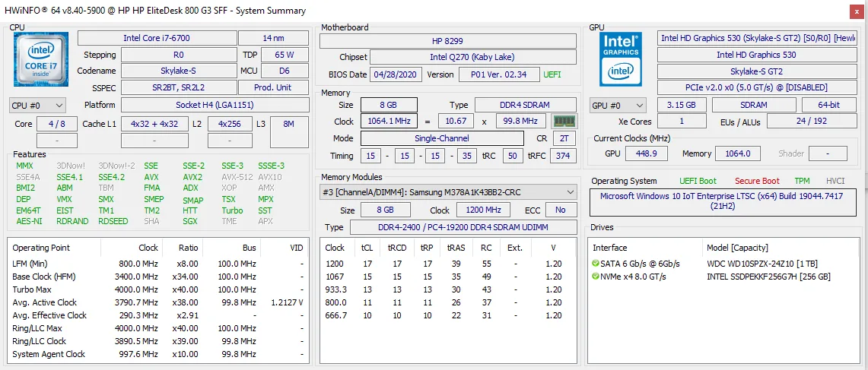Screen dimensions: 868x370
Task: Click the 666.7 clock row in memory timings table
Action: (448, 315)
